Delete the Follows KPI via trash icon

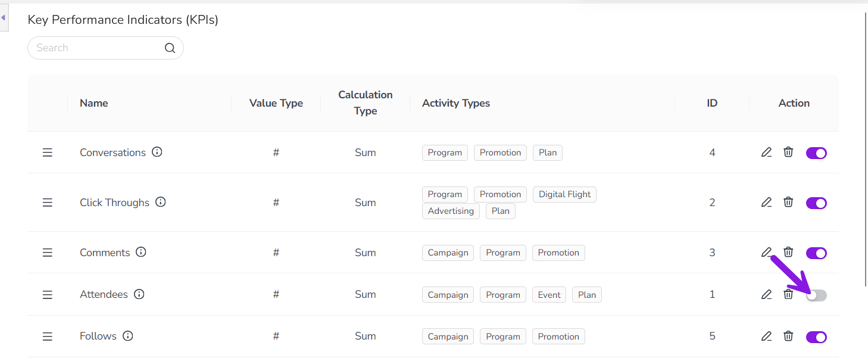click(788, 337)
